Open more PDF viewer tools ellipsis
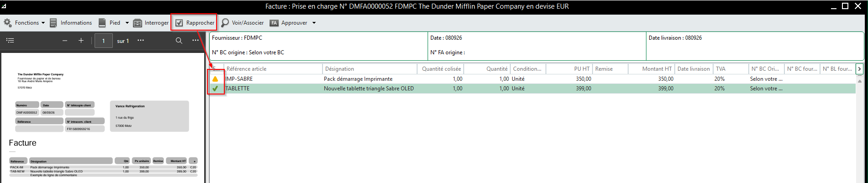Image resolution: width=868 pixels, height=183 pixels. pos(196,40)
